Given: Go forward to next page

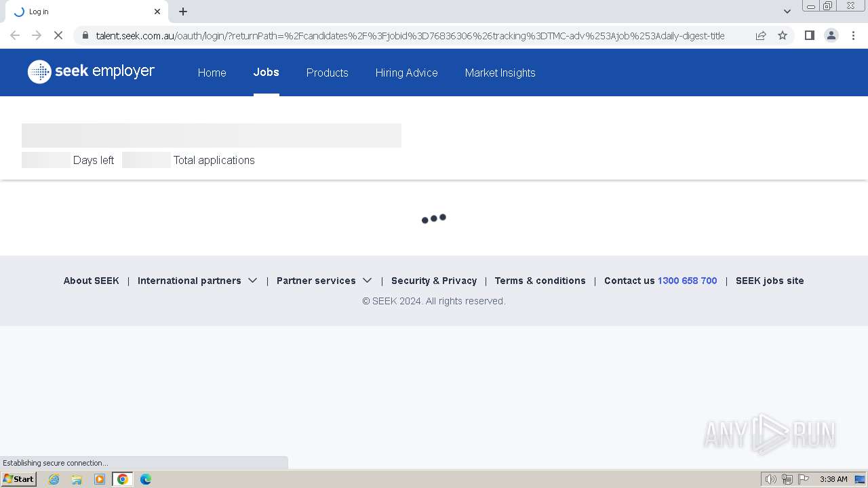Looking at the screenshot, I should pos(37,35).
